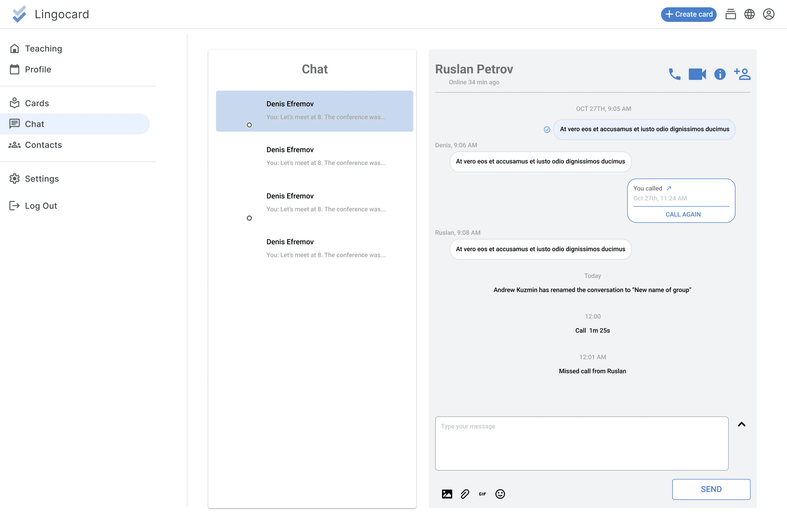Click the Ruslan Petrov chat title

pos(474,69)
